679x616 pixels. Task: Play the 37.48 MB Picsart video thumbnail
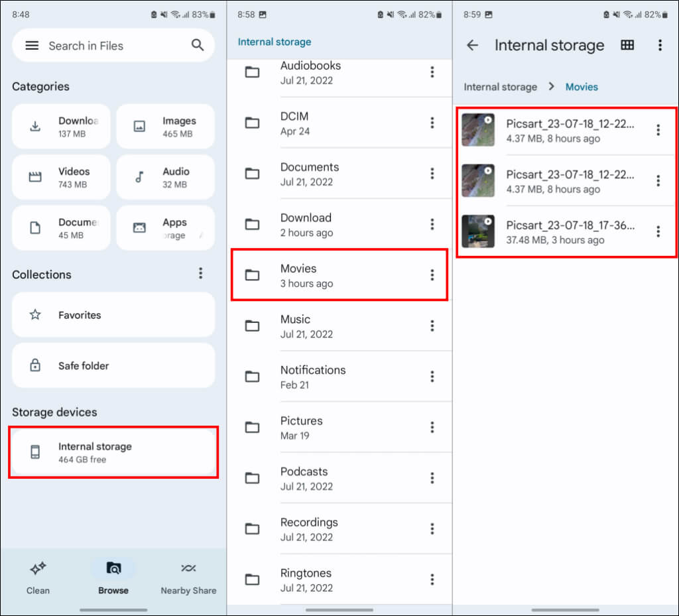[x=478, y=231]
